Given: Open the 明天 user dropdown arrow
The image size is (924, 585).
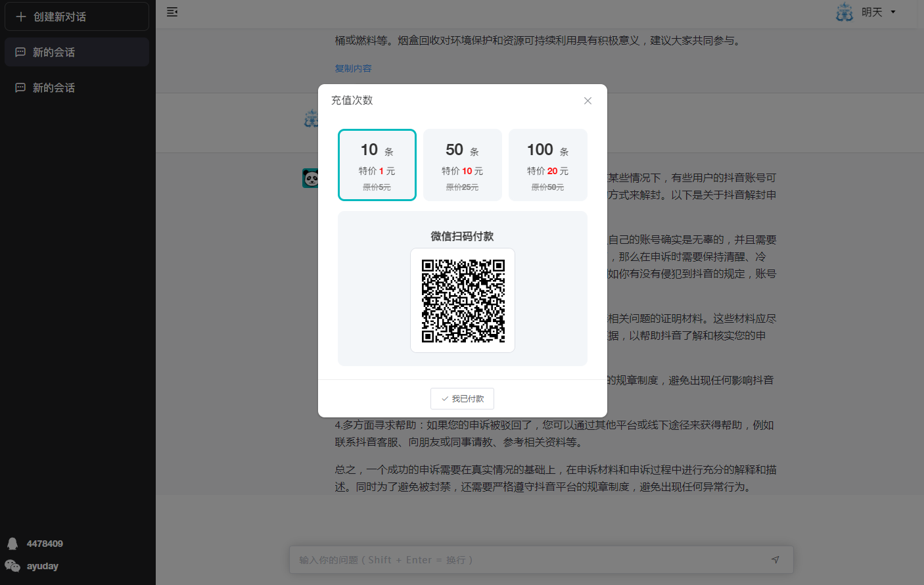Looking at the screenshot, I should 893,12.
